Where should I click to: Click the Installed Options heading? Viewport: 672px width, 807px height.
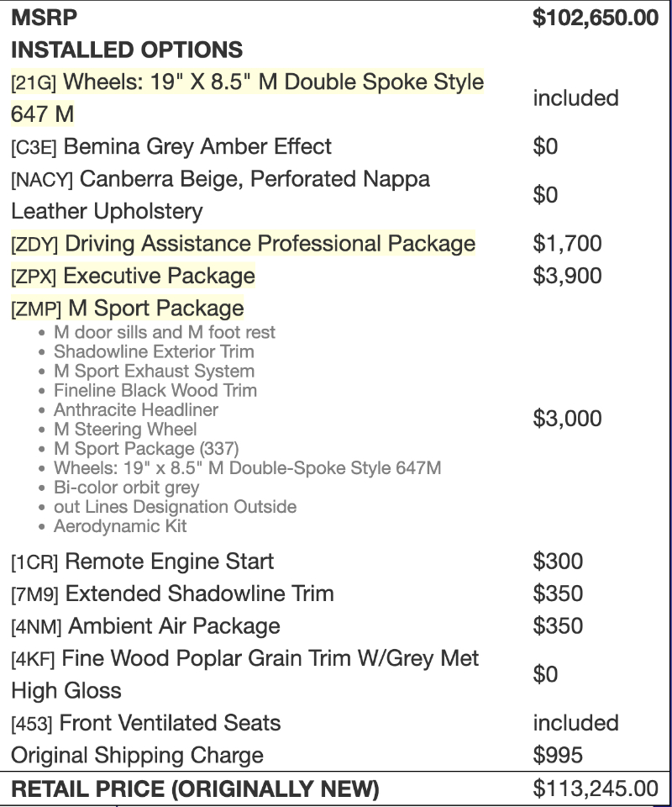[x=127, y=50]
